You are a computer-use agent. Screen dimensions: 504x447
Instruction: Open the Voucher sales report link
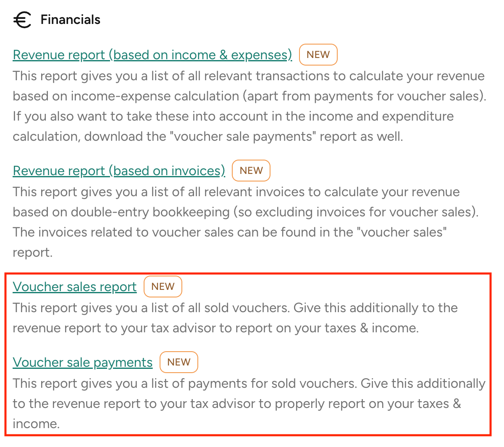(x=74, y=287)
